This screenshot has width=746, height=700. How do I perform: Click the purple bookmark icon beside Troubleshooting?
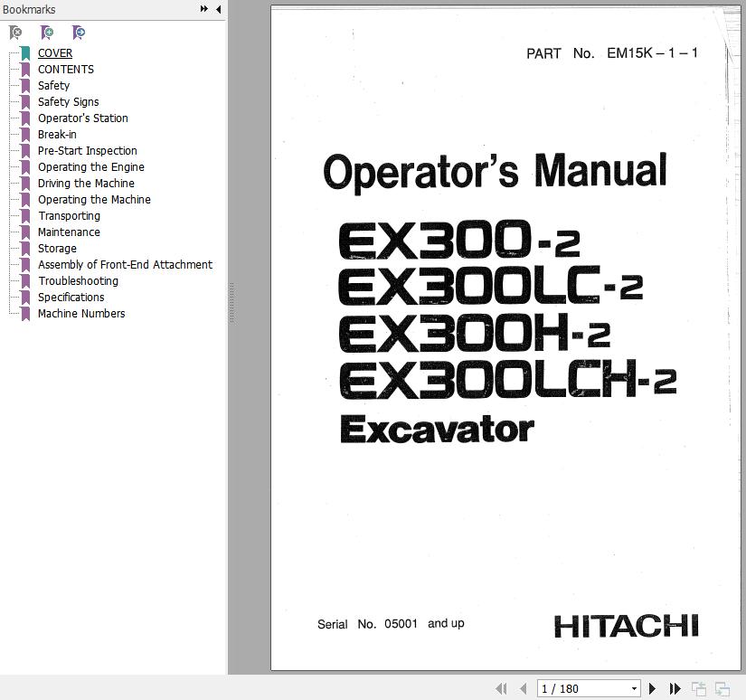click(x=25, y=281)
